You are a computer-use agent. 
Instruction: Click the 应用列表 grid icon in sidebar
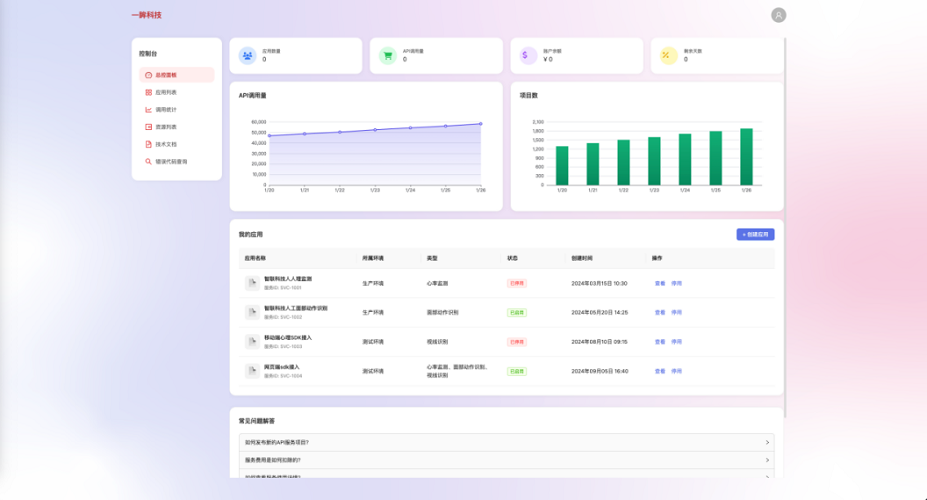(x=148, y=92)
